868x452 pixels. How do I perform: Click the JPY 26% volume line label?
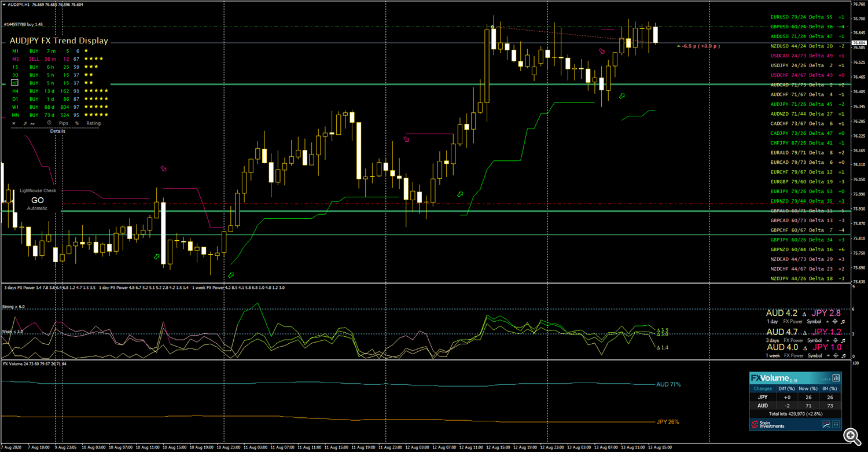pyautogui.click(x=668, y=422)
